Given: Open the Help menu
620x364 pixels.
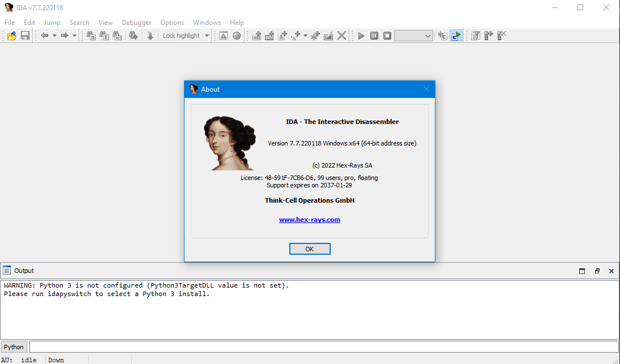Looking at the screenshot, I should coord(237,23).
